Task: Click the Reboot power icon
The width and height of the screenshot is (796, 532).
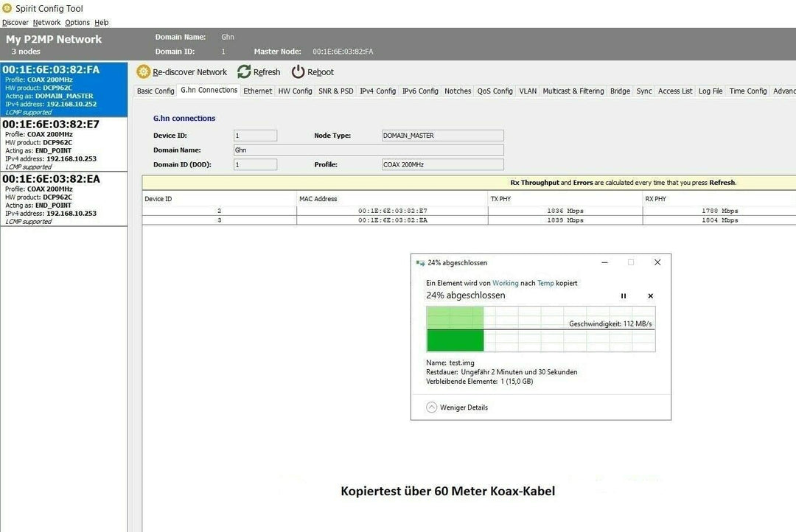Action: point(298,71)
